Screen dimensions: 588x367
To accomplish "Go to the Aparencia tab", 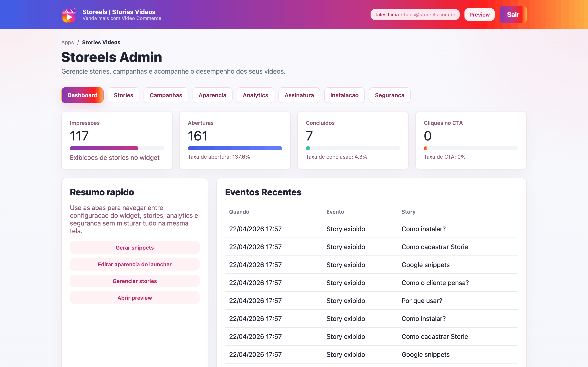I will pos(212,95).
